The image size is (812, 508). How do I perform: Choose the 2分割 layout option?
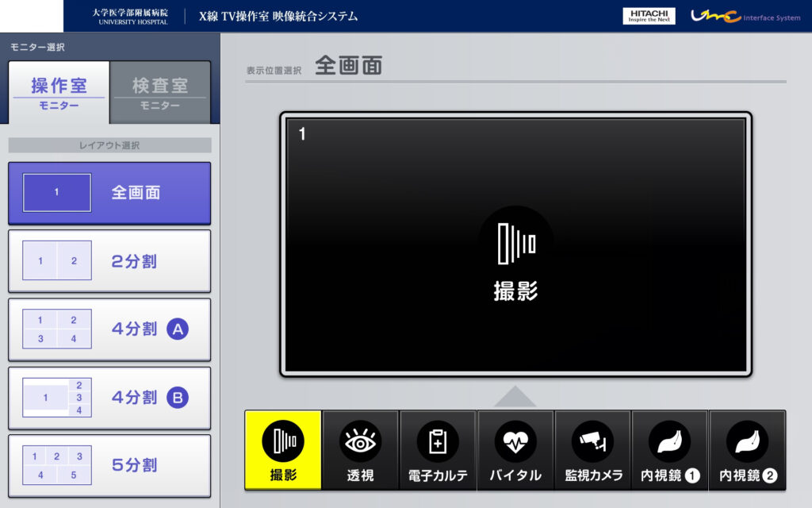109,261
